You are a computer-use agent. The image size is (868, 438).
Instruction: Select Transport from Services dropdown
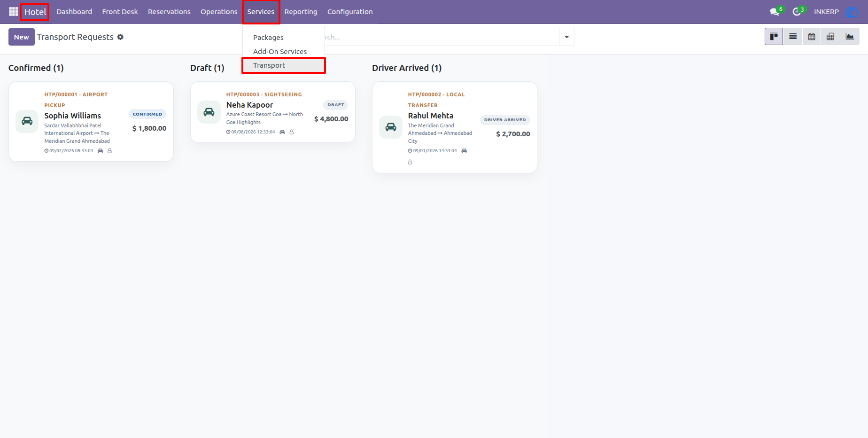tap(283, 65)
